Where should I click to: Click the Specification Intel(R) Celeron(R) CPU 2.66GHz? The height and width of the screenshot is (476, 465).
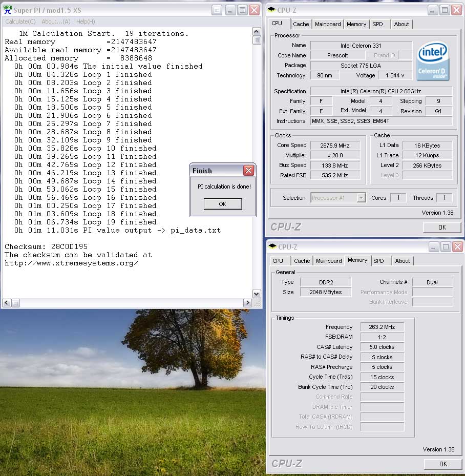coord(382,91)
